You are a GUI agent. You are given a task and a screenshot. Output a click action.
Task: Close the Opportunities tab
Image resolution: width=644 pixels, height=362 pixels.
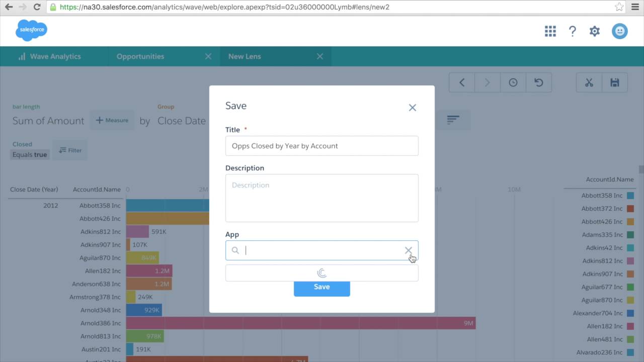(x=208, y=56)
